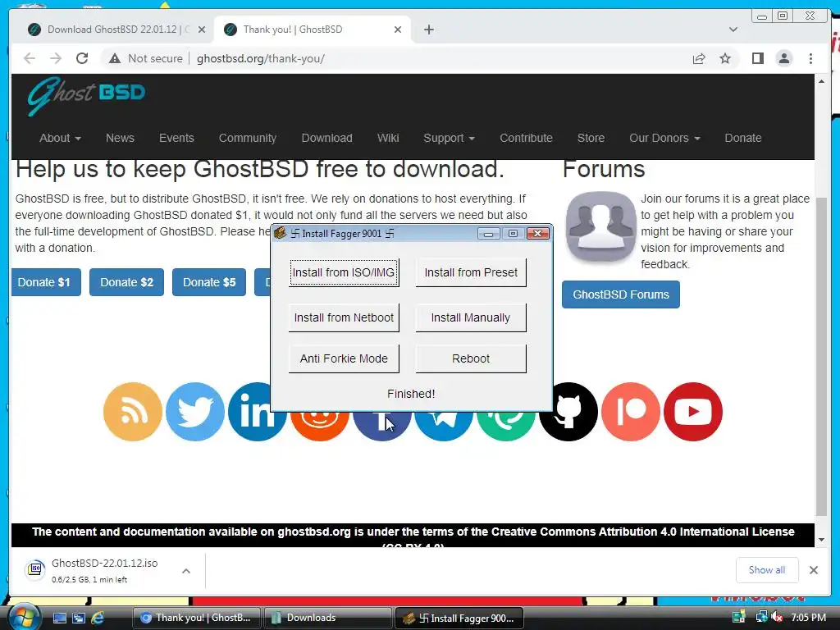Open the tab search chevron
This screenshot has height=630, width=840.
(733, 30)
